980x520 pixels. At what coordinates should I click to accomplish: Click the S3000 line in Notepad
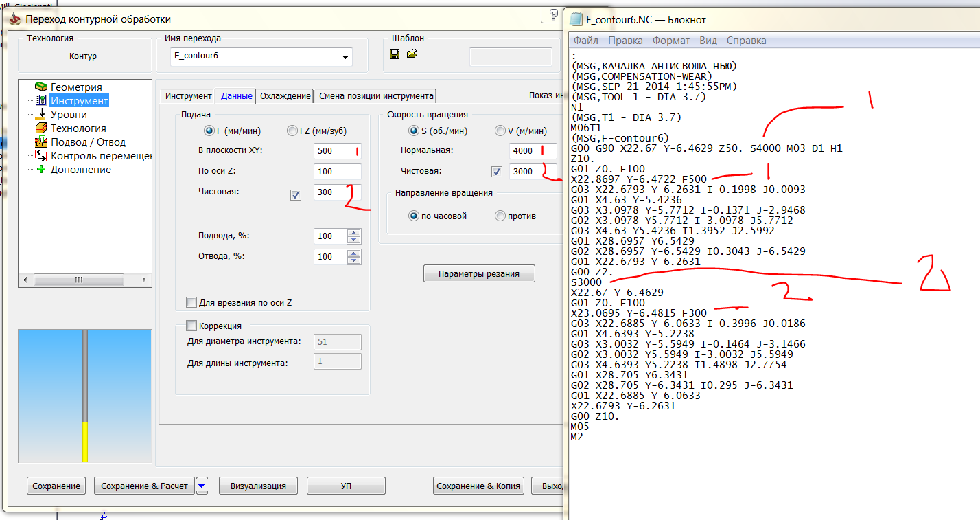pyautogui.click(x=586, y=282)
